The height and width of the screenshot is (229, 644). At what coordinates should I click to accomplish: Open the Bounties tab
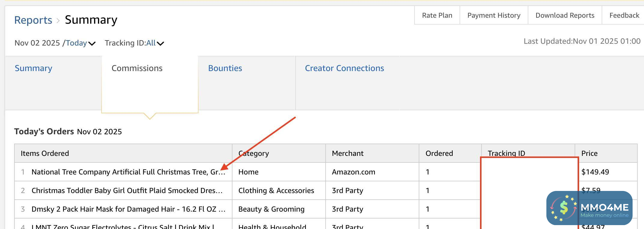(x=225, y=68)
